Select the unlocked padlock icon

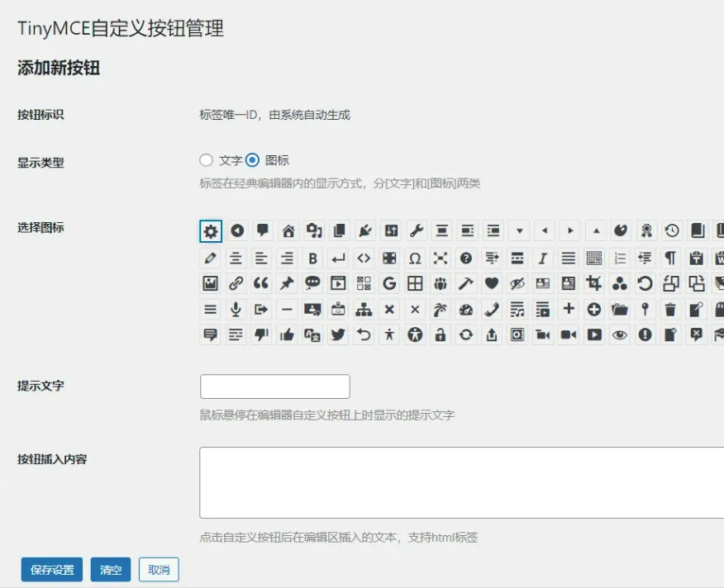point(441,334)
